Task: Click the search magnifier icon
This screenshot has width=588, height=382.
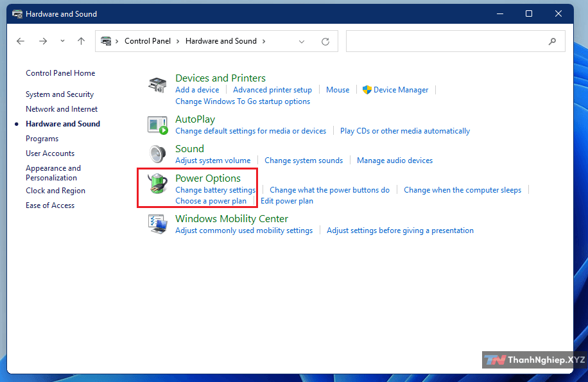Action: [552, 41]
